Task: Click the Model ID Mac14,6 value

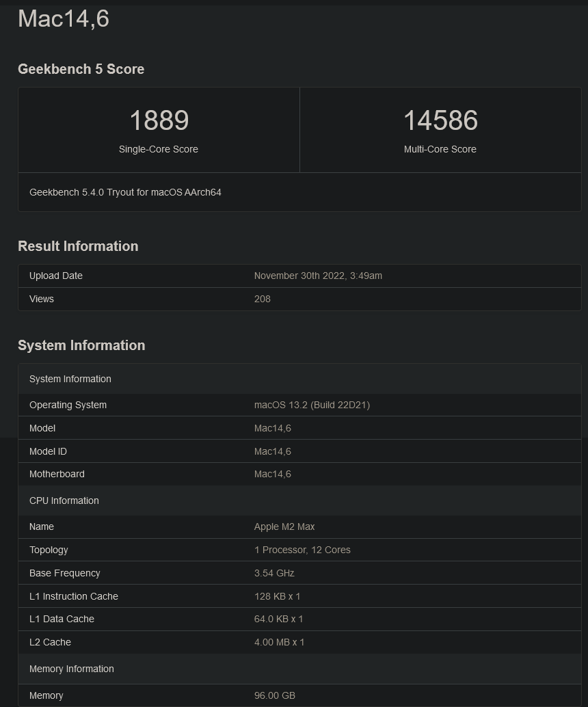Action: coord(271,451)
